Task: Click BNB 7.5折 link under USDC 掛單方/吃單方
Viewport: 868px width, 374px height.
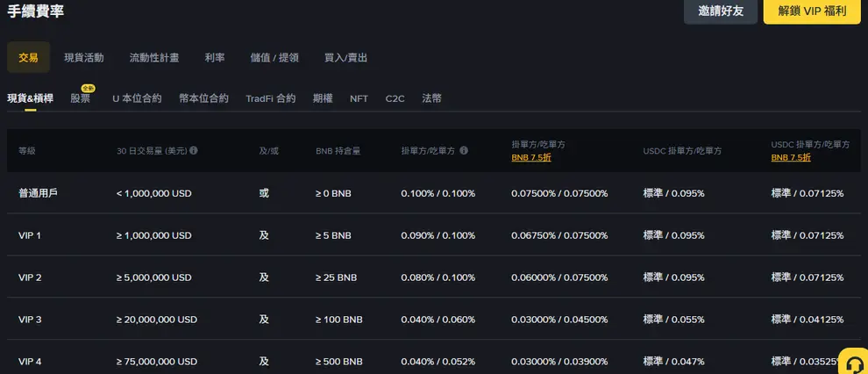Action: click(791, 157)
